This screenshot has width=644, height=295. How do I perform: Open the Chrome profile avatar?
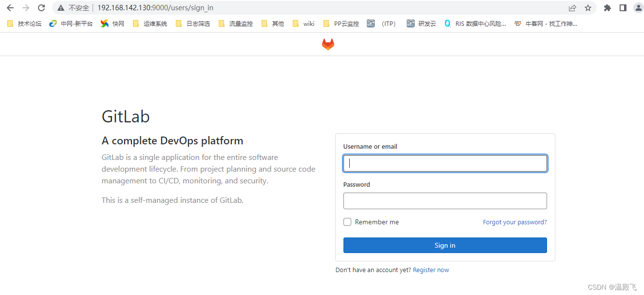(638, 8)
